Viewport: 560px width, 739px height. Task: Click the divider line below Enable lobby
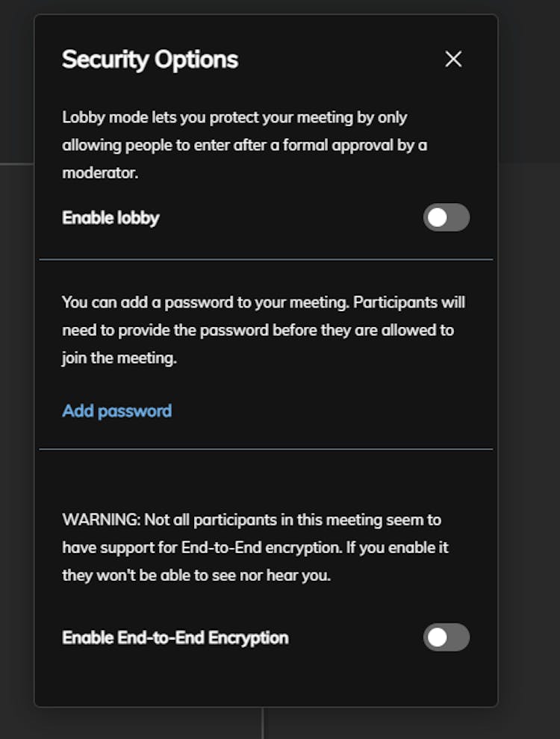(266, 260)
